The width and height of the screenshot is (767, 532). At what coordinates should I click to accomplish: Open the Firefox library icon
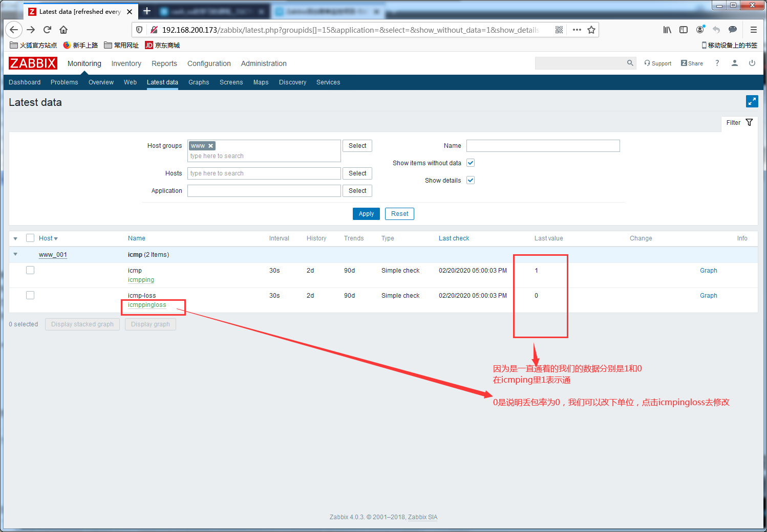667,30
